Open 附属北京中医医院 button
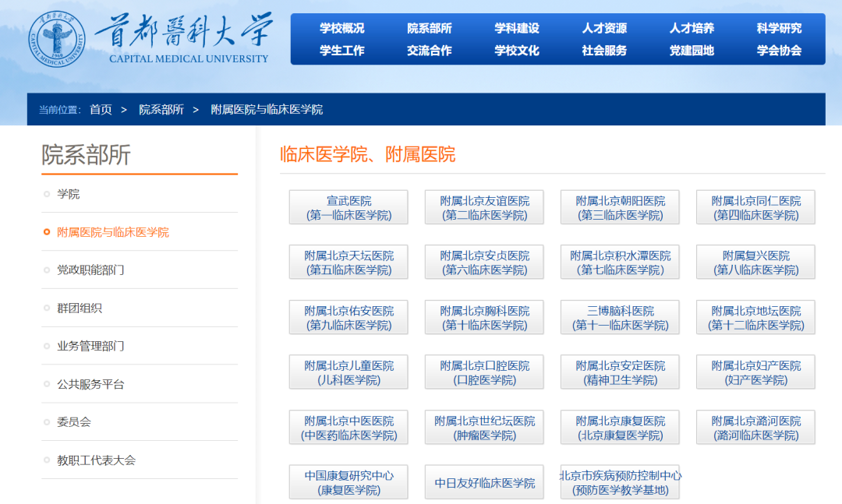 point(348,428)
